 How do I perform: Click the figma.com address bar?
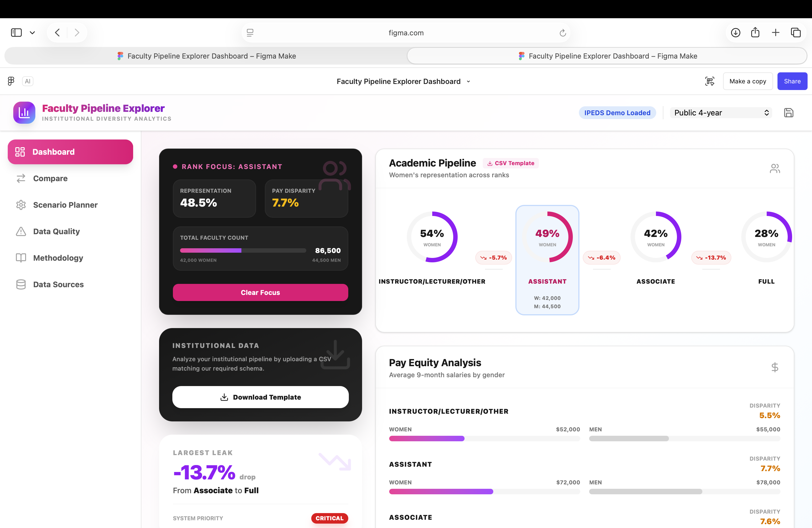coord(406,33)
